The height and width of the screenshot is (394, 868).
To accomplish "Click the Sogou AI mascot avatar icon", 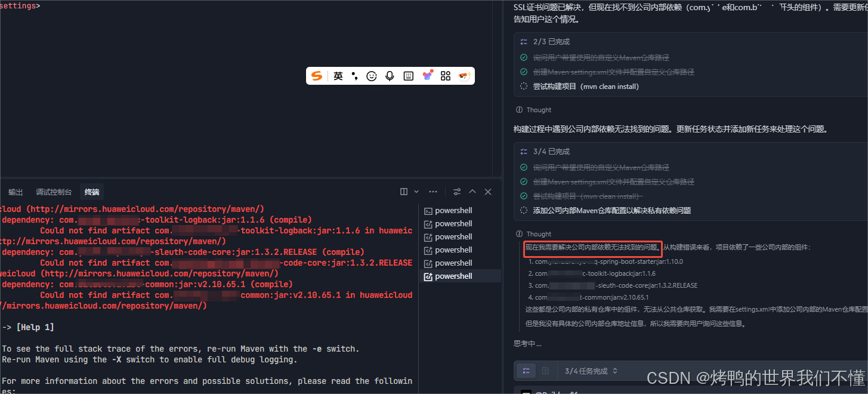I will 464,76.
